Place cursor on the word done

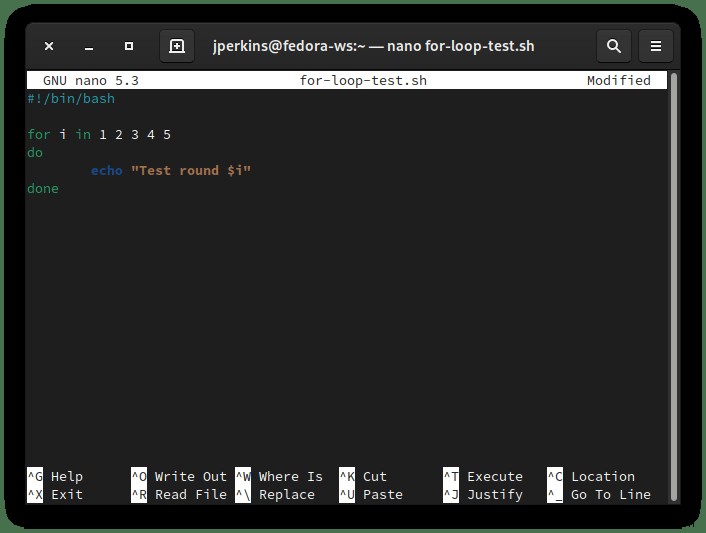tap(43, 189)
